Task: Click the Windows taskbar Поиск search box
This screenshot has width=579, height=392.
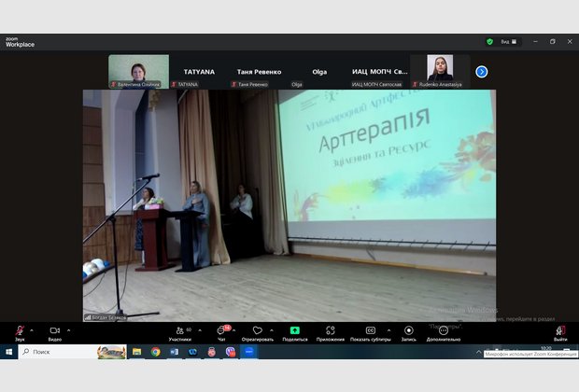Action: 56,352
